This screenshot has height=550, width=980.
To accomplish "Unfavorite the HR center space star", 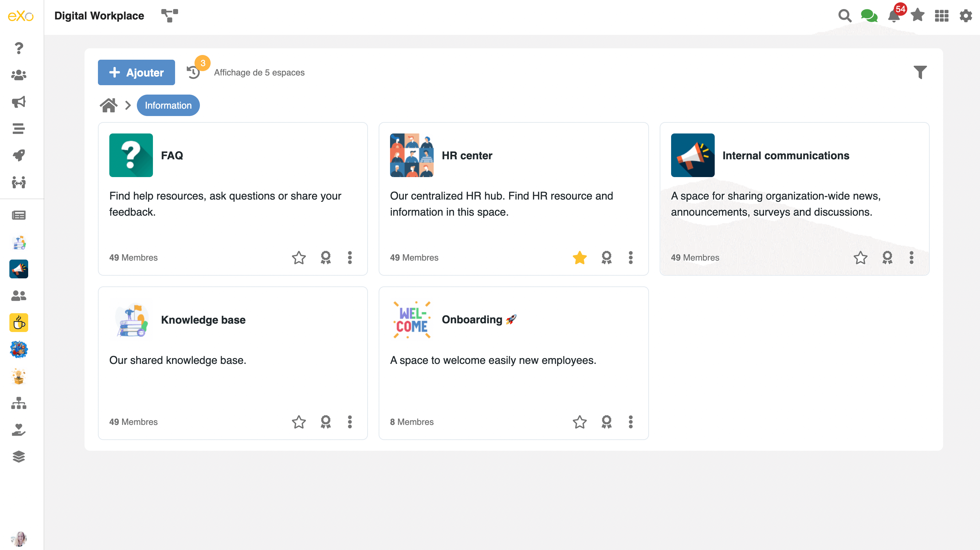I will click(x=580, y=258).
